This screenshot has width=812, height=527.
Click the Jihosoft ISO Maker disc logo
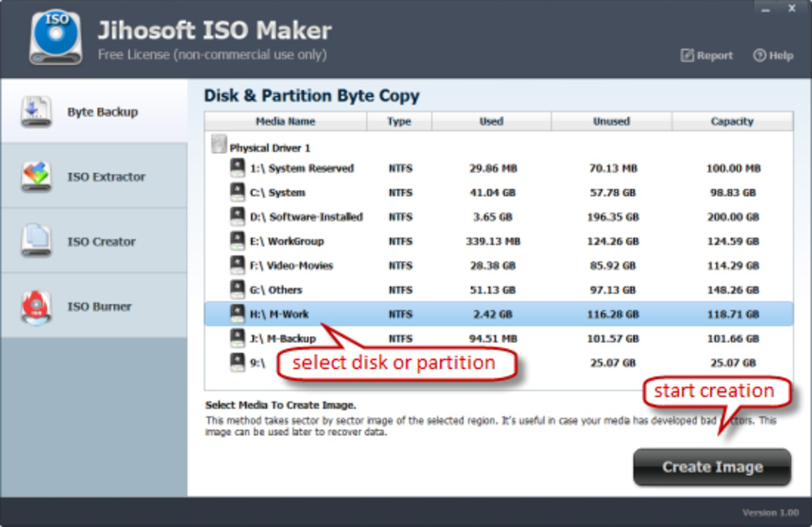tap(56, 38)
